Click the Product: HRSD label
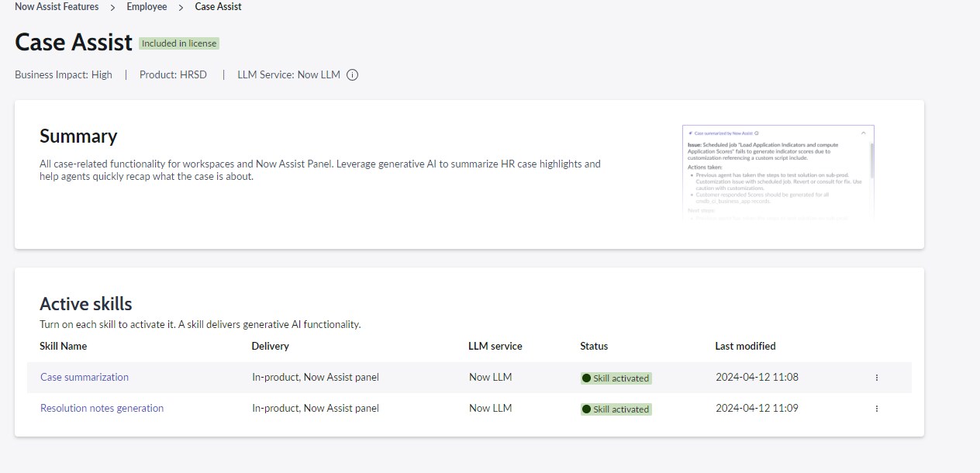The width and height of the screenshot is (980, 473). coord(173,75)
